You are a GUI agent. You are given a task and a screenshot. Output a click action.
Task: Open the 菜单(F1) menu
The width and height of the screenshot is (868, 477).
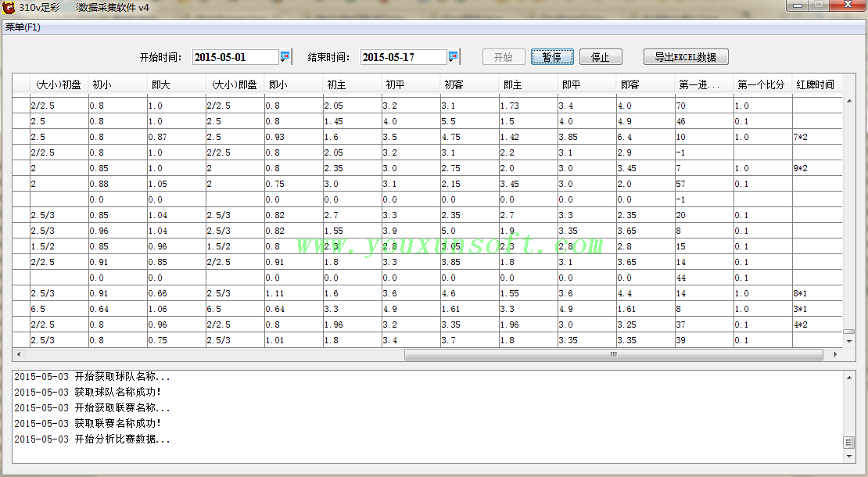(23, 27)
